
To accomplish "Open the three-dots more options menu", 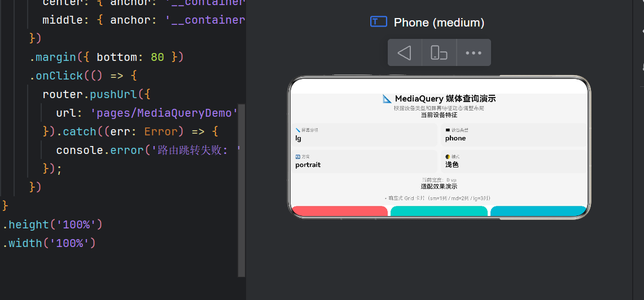I will pyautogui.click(x=474, y=52).
